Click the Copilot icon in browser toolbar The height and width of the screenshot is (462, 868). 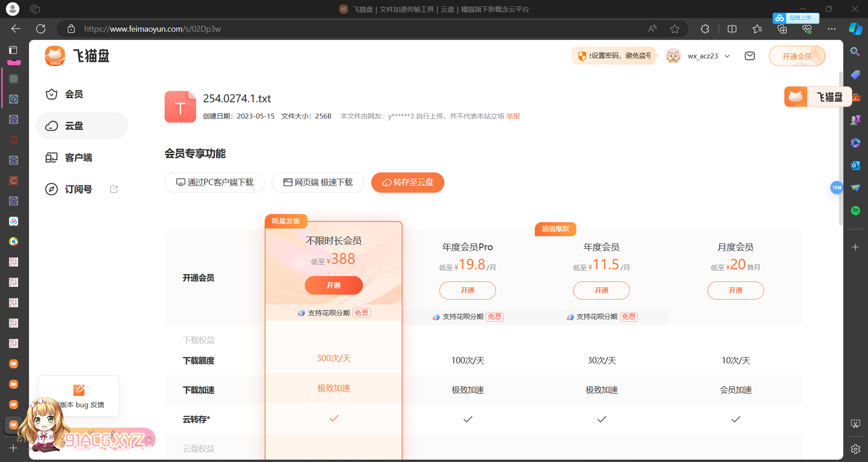click(x=855, y=29)
